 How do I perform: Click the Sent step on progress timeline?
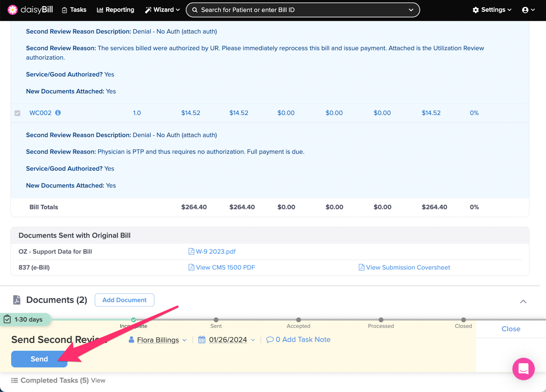(216, 320)
